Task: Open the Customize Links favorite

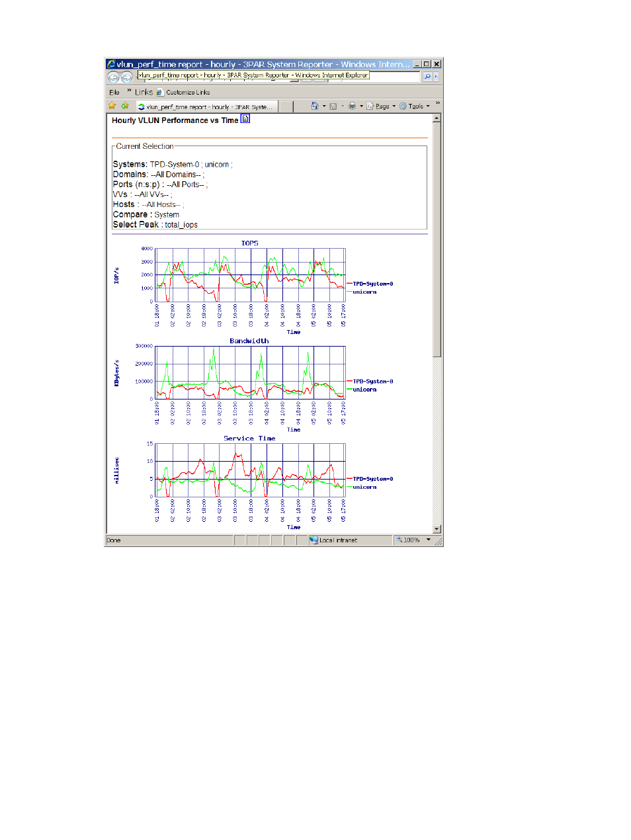Action: tap(183, 92)
